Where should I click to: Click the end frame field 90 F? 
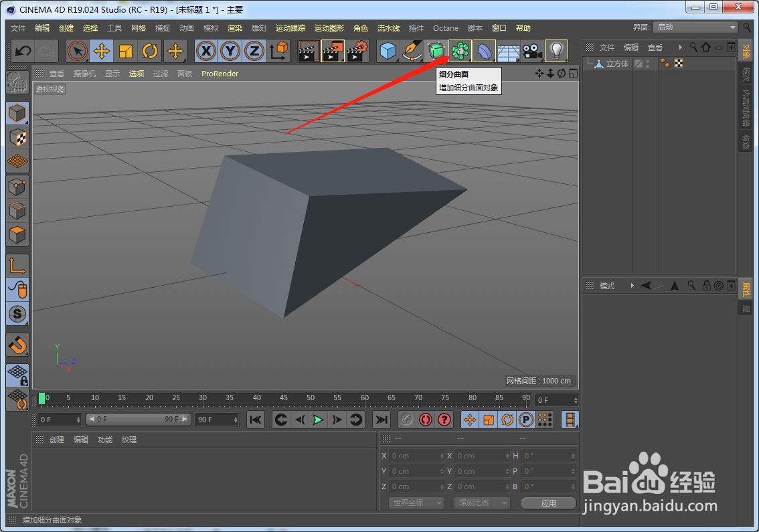[218, 420]
